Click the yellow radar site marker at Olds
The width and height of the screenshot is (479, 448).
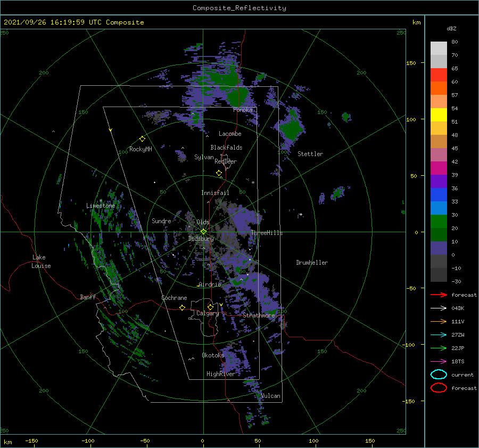(x=203, y=232)
